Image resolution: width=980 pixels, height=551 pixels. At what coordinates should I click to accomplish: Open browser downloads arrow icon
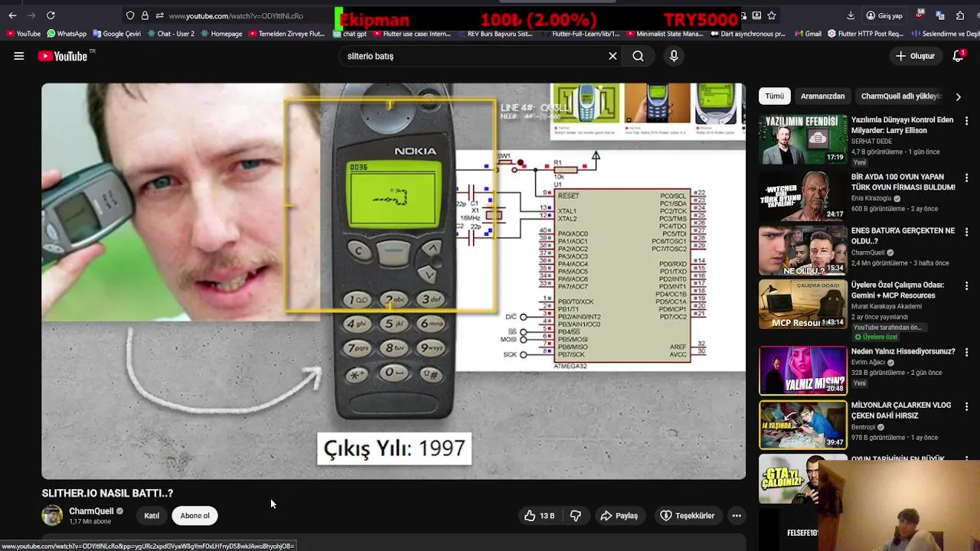pos(851,15)
